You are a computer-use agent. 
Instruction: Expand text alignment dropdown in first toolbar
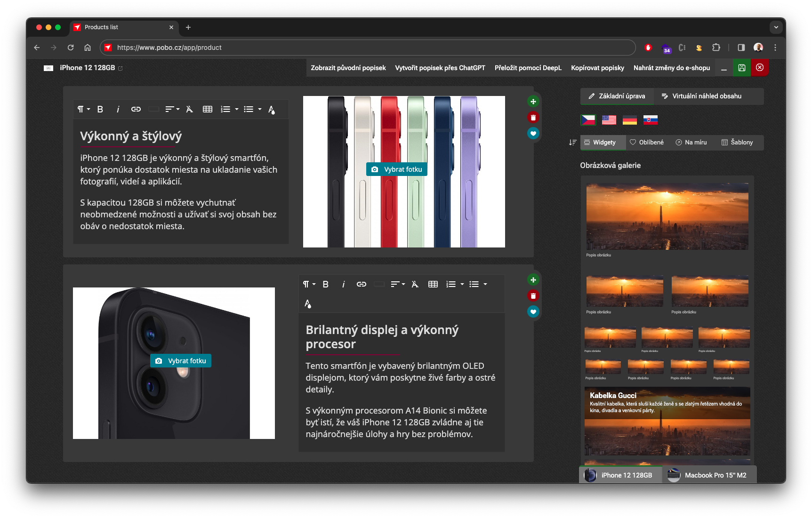coord(172,109)
